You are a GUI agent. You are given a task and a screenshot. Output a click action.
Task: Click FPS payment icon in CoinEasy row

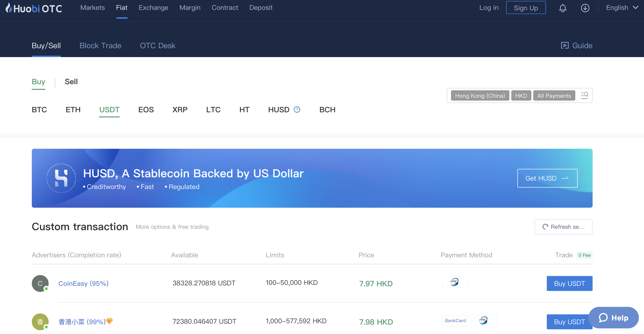pos(455,282)
